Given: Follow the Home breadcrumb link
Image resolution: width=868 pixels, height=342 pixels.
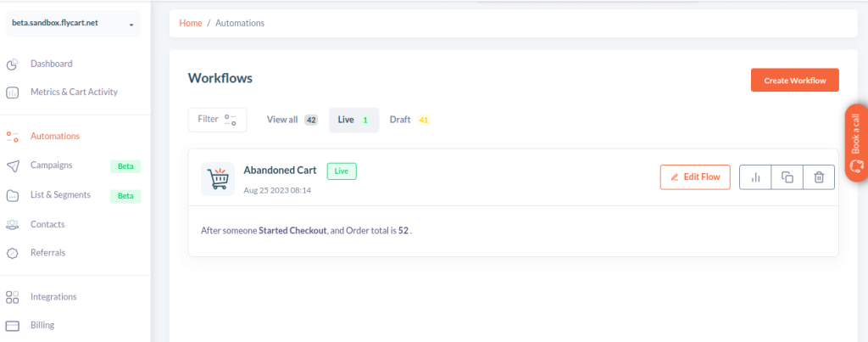Looking at the screenshot, I should (x=191, y=23).
